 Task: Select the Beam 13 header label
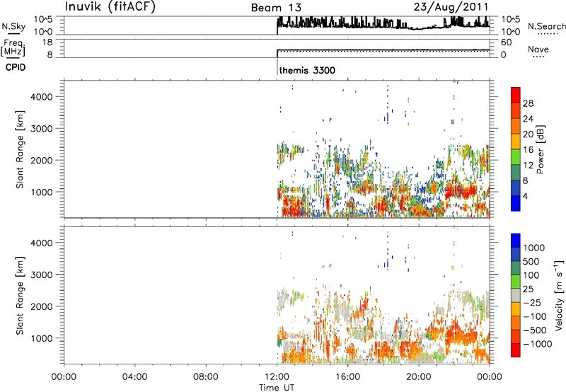click(276, 8)
